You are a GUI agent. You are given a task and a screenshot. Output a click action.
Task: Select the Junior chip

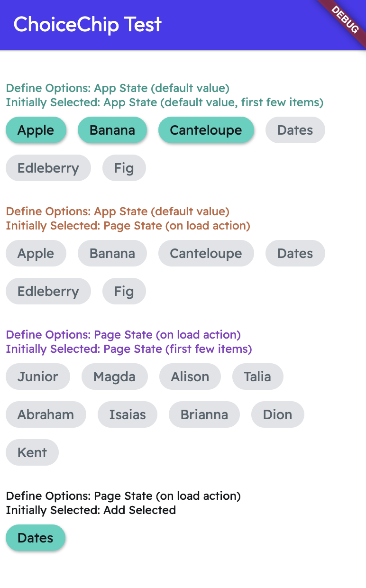point(37,377)
